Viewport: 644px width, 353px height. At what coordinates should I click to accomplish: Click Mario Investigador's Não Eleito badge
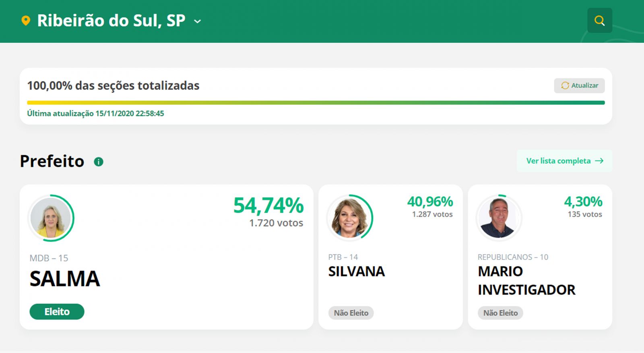pyautogui.click(x=500, y=313)
